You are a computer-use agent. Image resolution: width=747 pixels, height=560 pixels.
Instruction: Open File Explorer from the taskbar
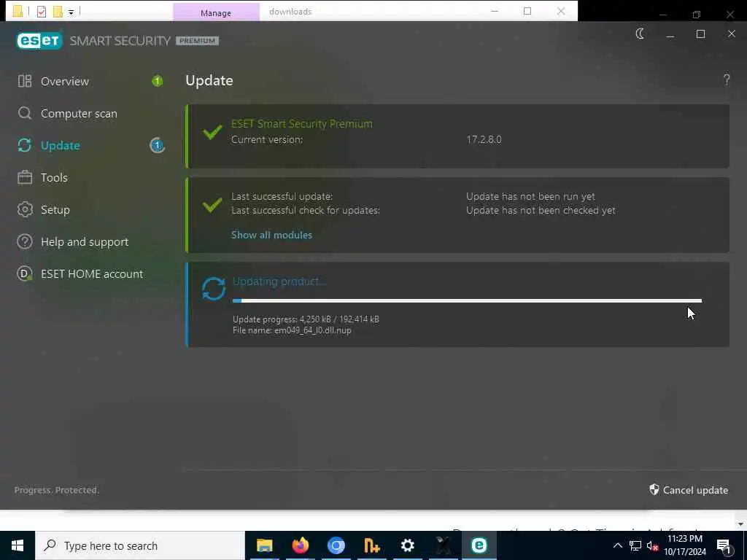coord(264,545)
